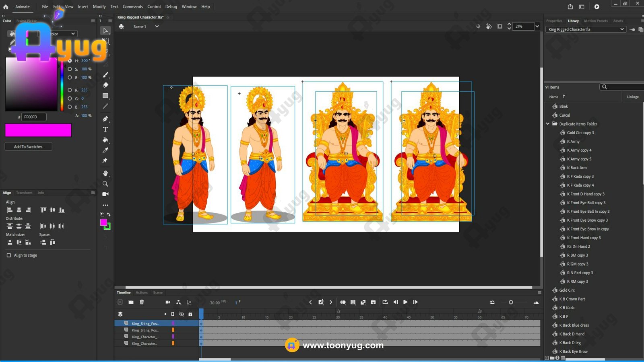
Task: Select the Rectangle tool
Action: (x=105, y=96)
